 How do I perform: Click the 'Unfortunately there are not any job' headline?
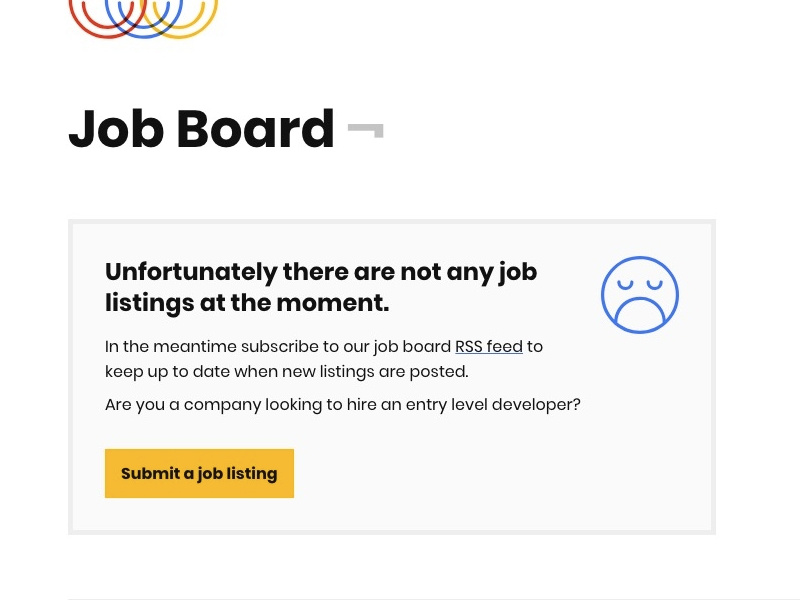coord(321,272)
